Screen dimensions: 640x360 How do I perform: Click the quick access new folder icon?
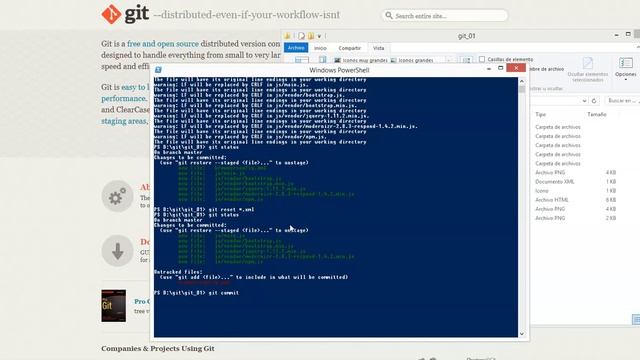coord(311,36)
